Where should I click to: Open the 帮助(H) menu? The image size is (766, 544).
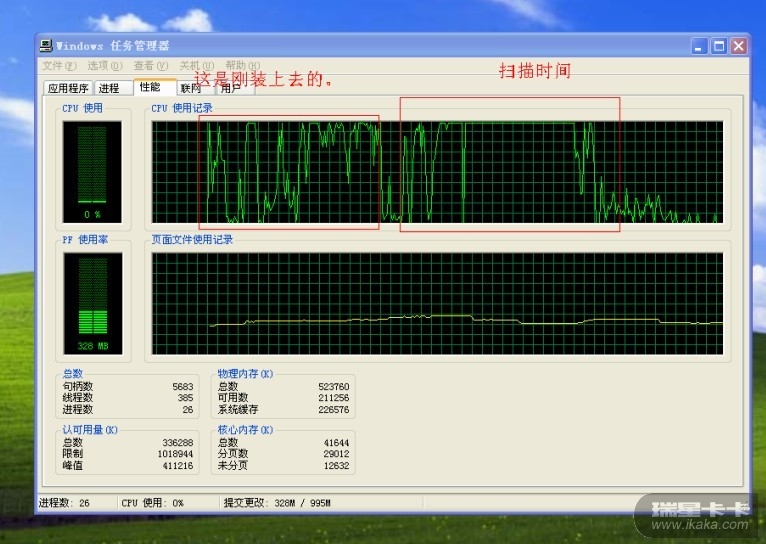coord(242,65)
